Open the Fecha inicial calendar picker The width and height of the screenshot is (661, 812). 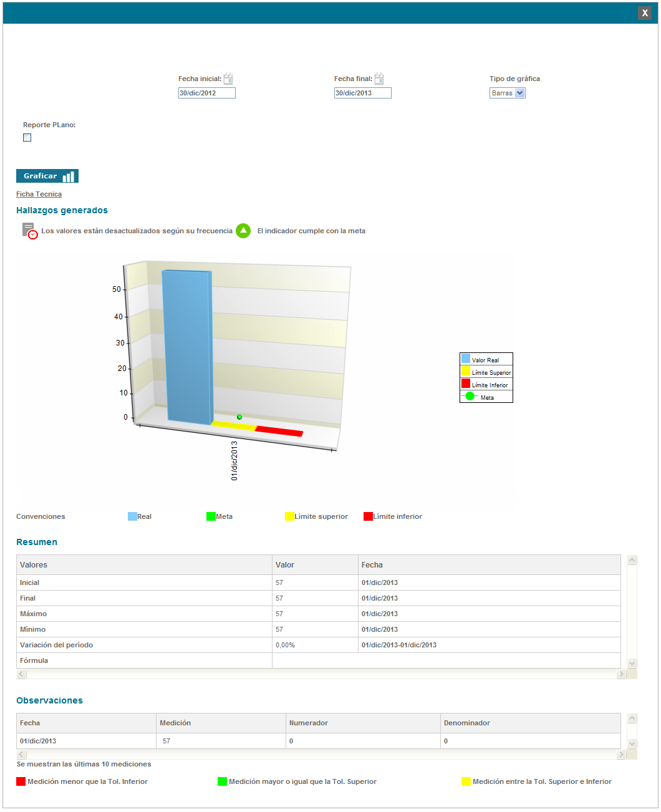pyautogui.click(x=228, y=79)
